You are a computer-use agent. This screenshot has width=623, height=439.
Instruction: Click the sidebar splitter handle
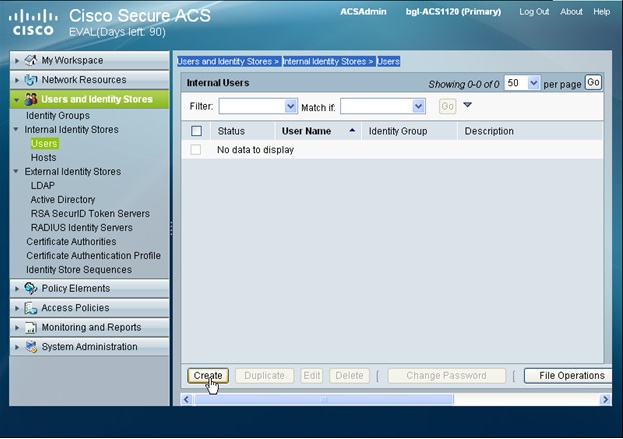[x=171, y=228]
